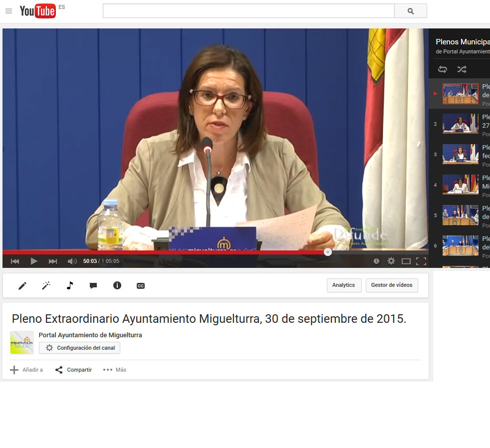The image size is (490, 448).
Task: Toggle playlist shuffle
Action: click(x=462, y=69)
